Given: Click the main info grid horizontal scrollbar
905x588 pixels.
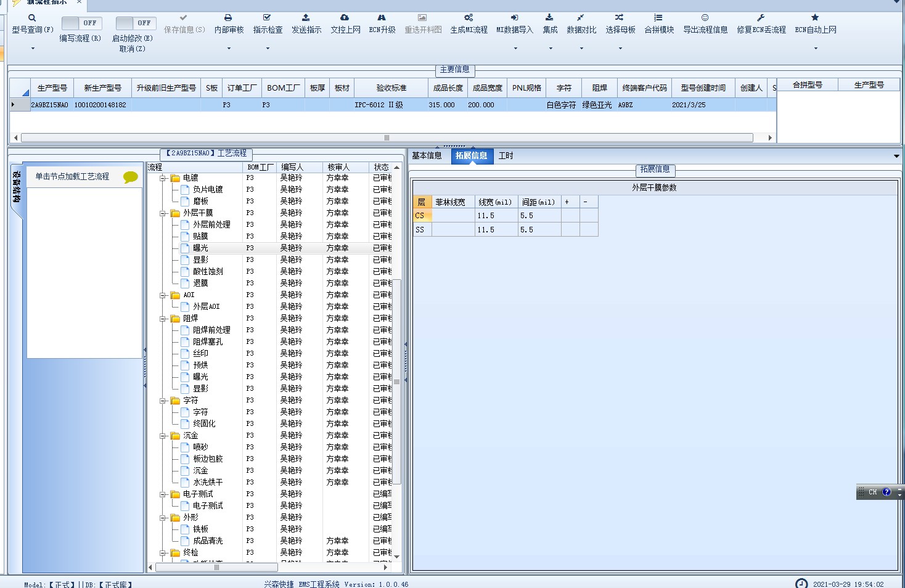Looking at the screenshot, I should pos(387,137).
